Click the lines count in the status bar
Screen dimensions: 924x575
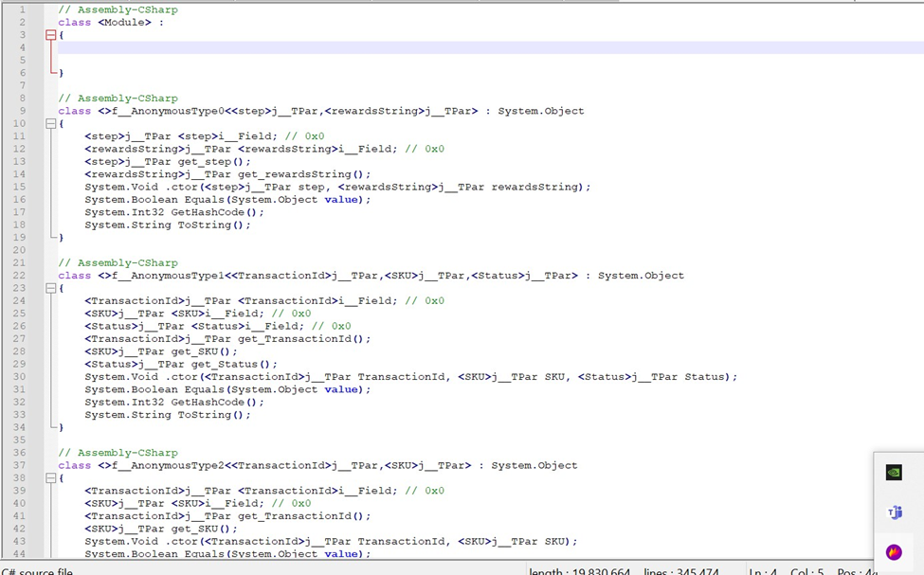pos(680,570)
